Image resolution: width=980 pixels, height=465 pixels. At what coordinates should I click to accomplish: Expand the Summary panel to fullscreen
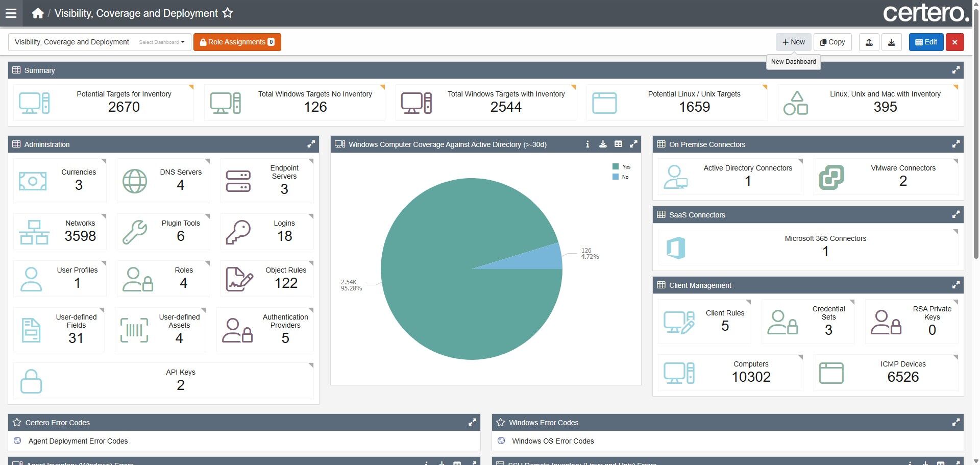(x=956, y=70)
